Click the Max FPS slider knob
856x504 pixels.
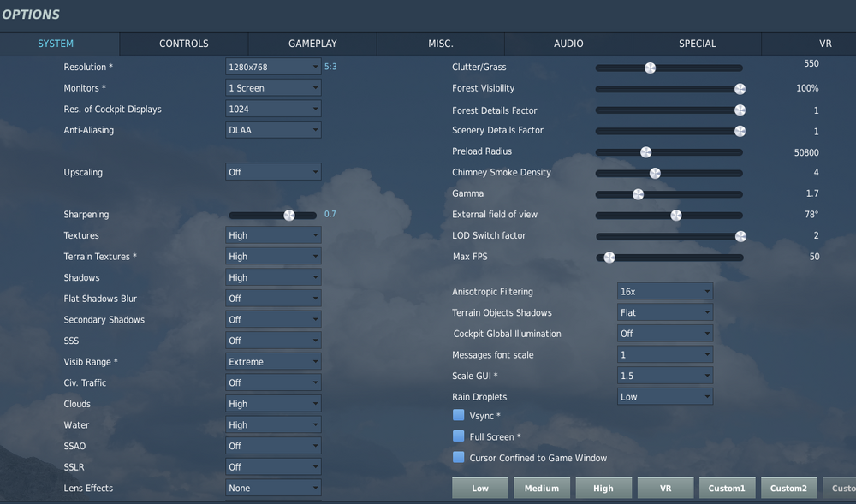tap(609, 258)
